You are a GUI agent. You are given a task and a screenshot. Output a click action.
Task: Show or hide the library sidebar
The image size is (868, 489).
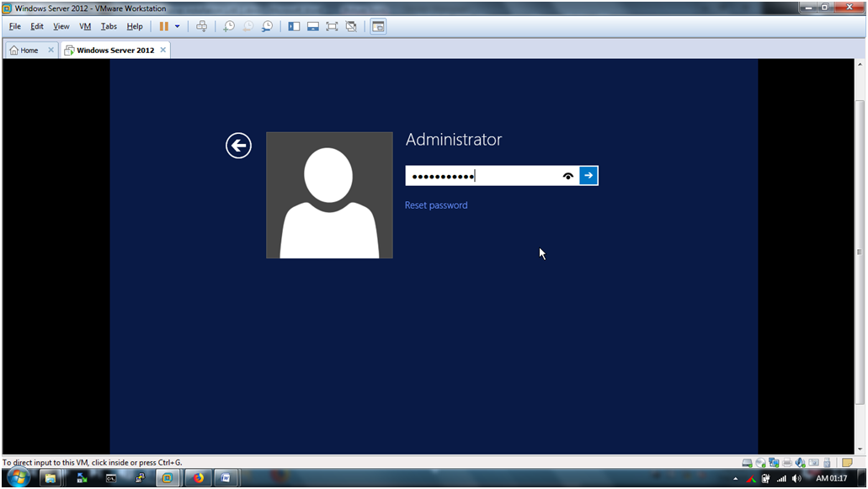[294, 27]
